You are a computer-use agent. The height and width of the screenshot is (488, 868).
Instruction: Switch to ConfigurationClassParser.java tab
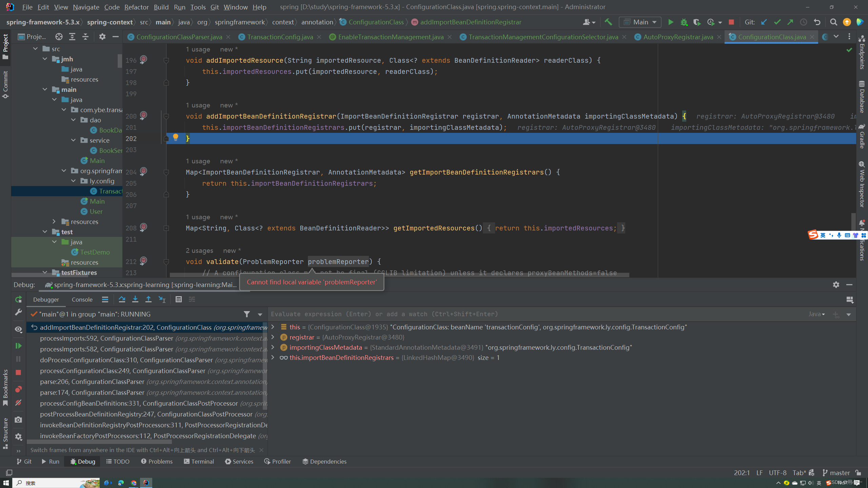coord(179,37)
